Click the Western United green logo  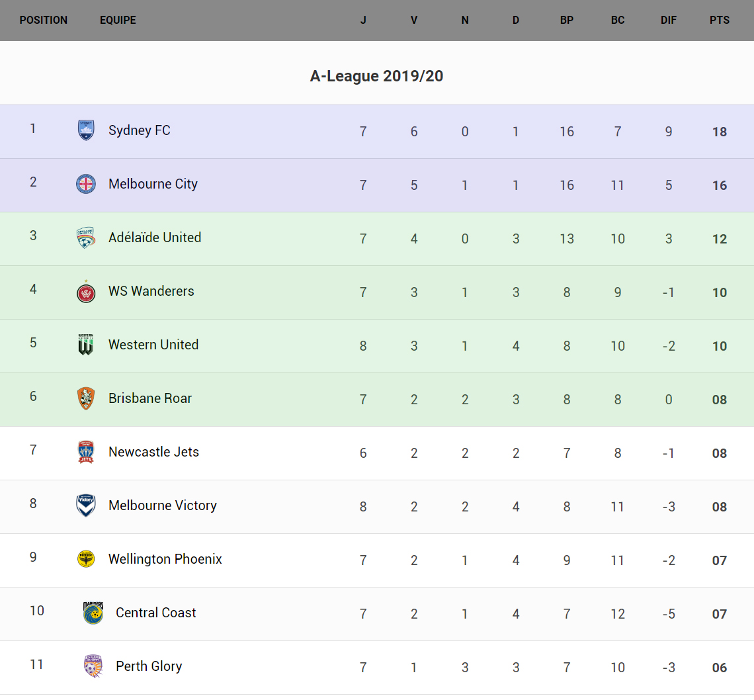86,345
